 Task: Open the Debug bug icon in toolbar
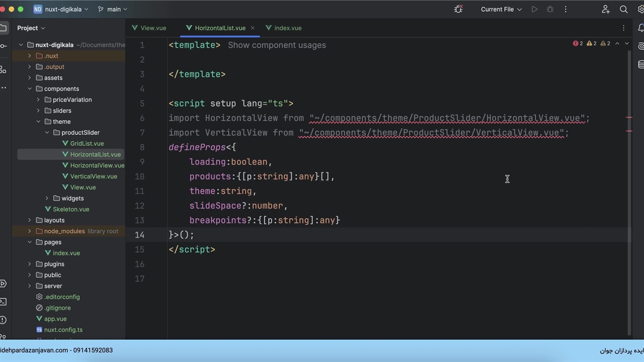tap(458, 9)
